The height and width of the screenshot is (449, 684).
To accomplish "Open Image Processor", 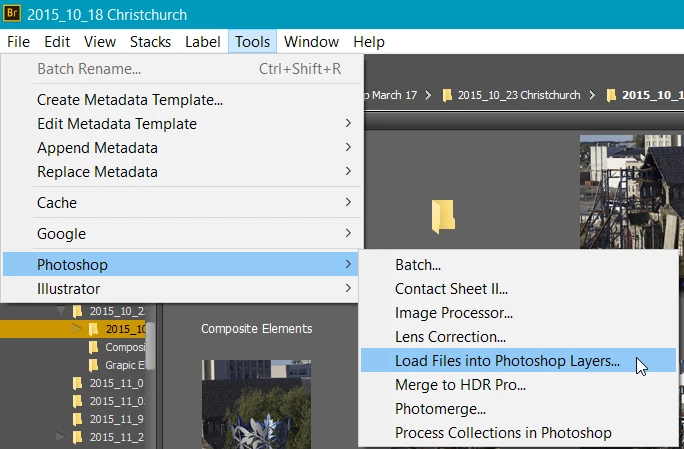I will 518,313.
